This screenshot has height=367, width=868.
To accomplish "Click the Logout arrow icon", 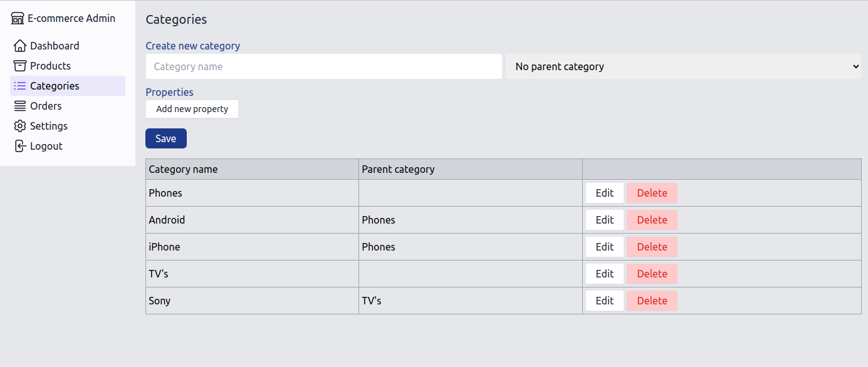I will (20, 146).
